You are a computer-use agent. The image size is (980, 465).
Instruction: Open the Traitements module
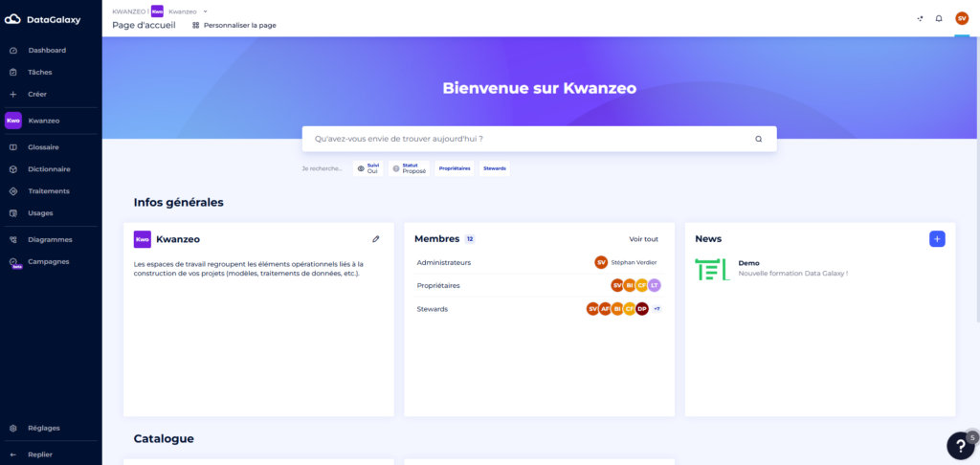pos(50,191)
